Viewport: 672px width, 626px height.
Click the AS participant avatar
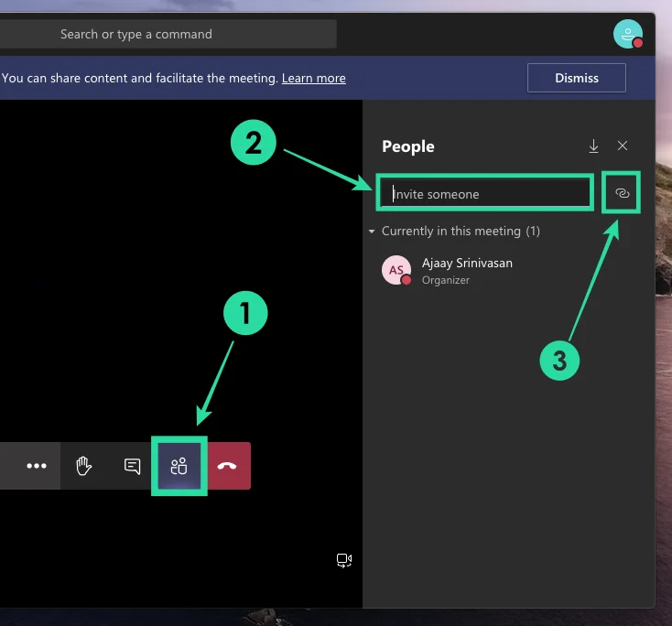point(396,270)
